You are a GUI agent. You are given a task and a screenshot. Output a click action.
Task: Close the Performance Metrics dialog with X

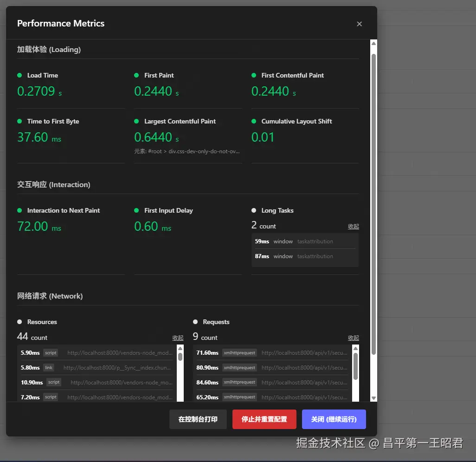point(359,24)
